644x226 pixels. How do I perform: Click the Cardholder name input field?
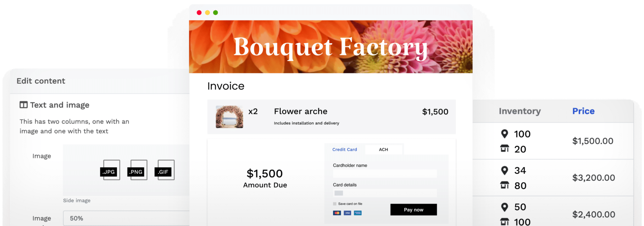385,173
